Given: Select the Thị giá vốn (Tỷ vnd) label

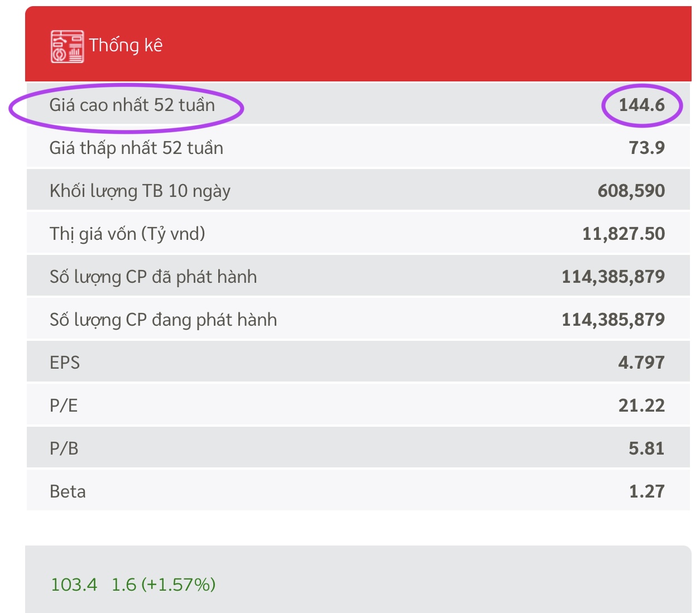Looking at the screenshot, I should pyautogui.click(x=127, y=234).
